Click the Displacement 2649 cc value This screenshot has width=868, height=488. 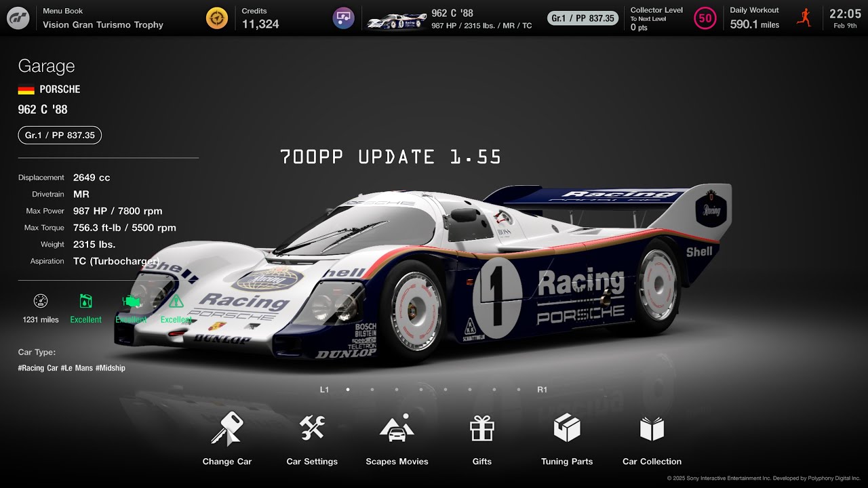[x=92, y=178]
